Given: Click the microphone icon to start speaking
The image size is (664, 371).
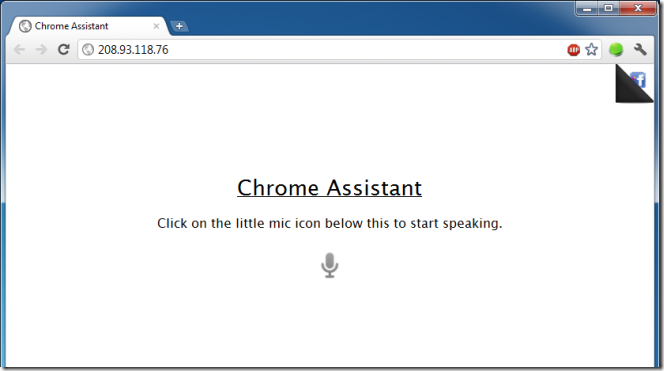Looking at the screenshot, I should pos(329,266).
